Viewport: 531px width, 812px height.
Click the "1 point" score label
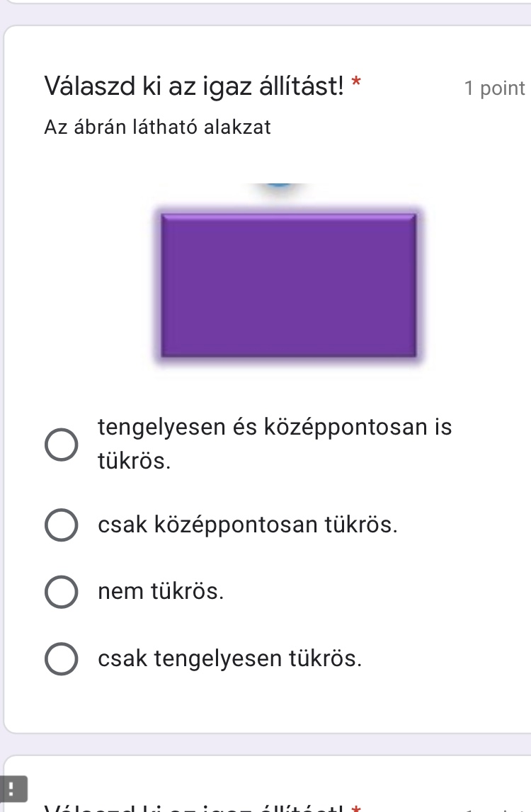click(494, 88)
